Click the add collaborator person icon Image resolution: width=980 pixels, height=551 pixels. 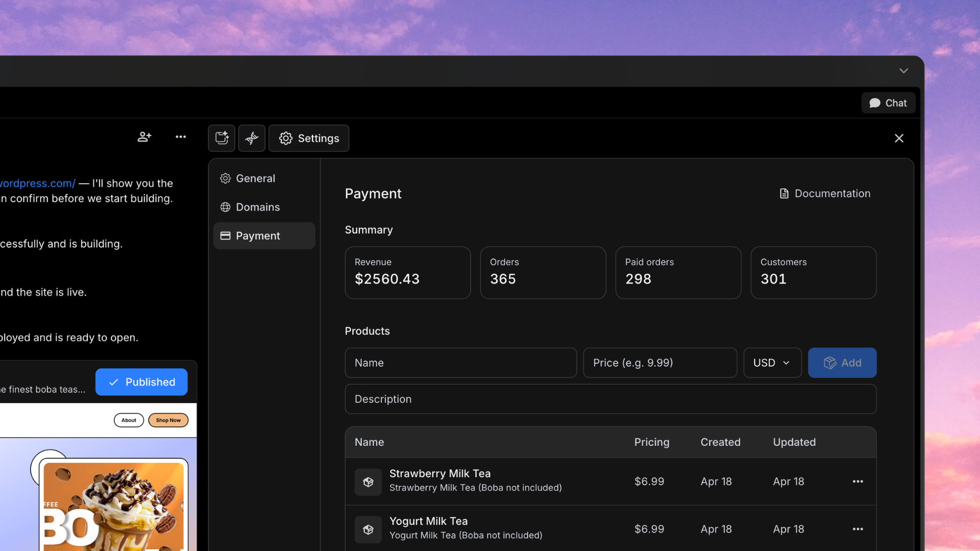(x=144, y=137)
